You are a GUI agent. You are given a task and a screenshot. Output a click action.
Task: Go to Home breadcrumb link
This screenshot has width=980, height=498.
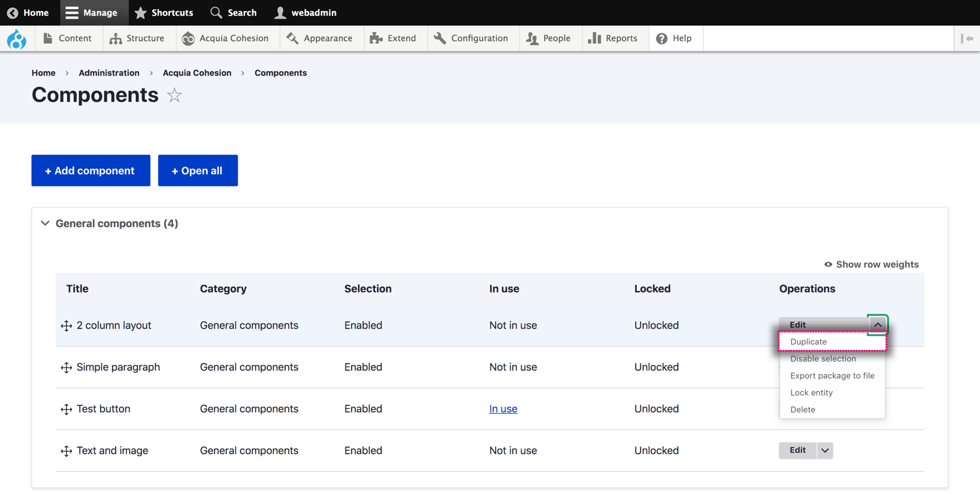point(44,73)
